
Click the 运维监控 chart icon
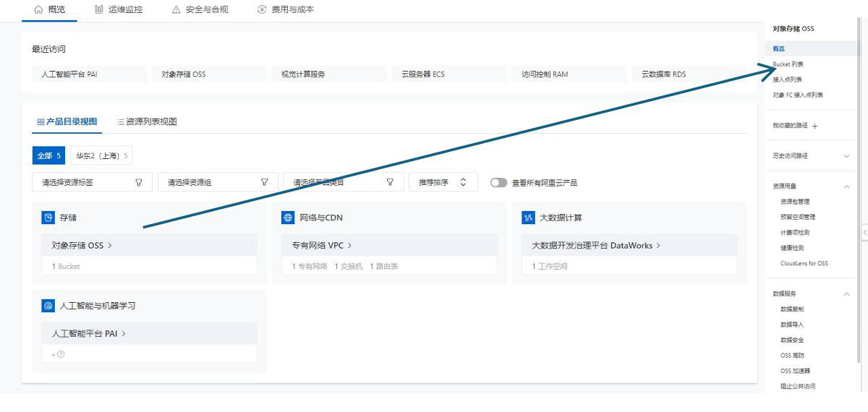click(99, 9)
